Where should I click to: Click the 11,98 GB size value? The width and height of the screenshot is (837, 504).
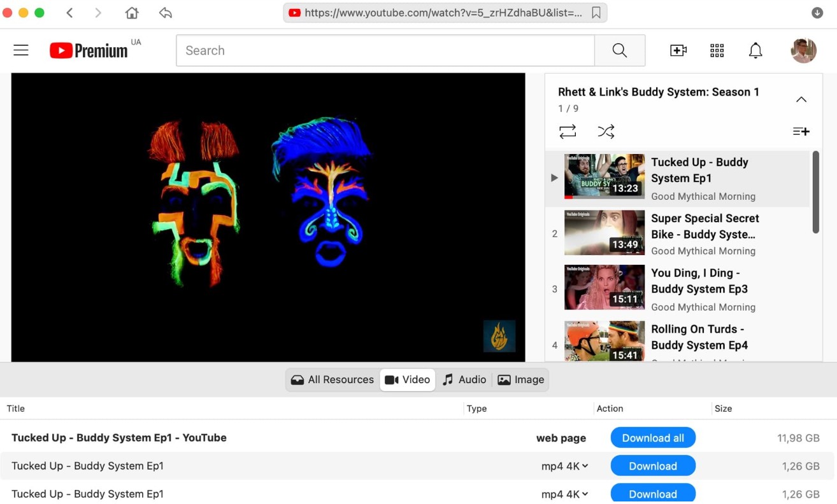click(798, 438)
